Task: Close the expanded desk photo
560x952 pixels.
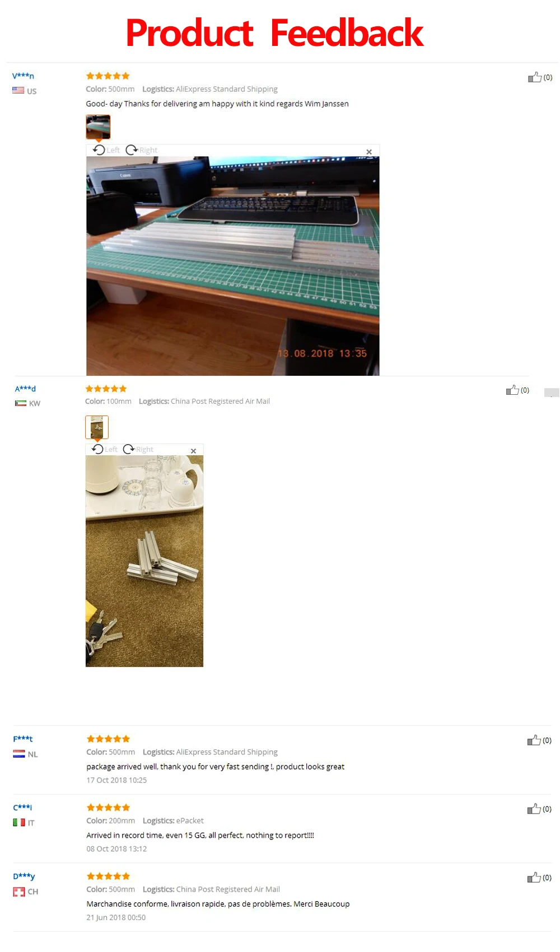Action: (x=369, y=152)
